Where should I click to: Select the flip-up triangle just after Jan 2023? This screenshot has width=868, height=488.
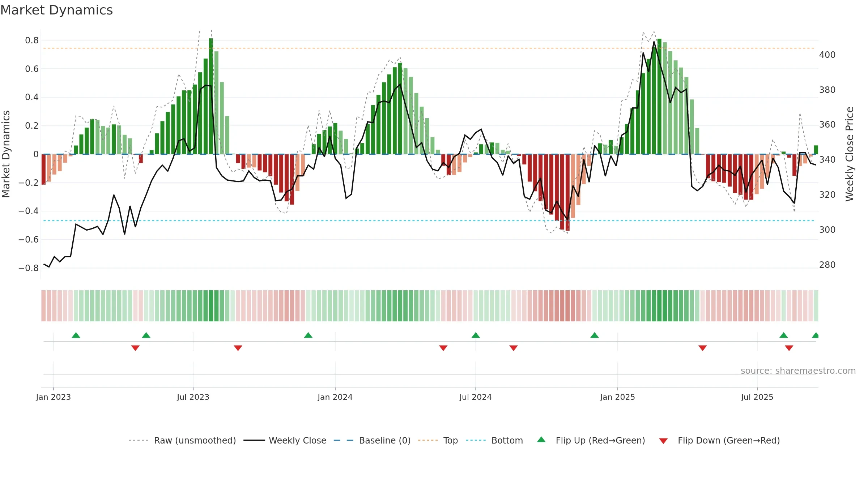76,335
